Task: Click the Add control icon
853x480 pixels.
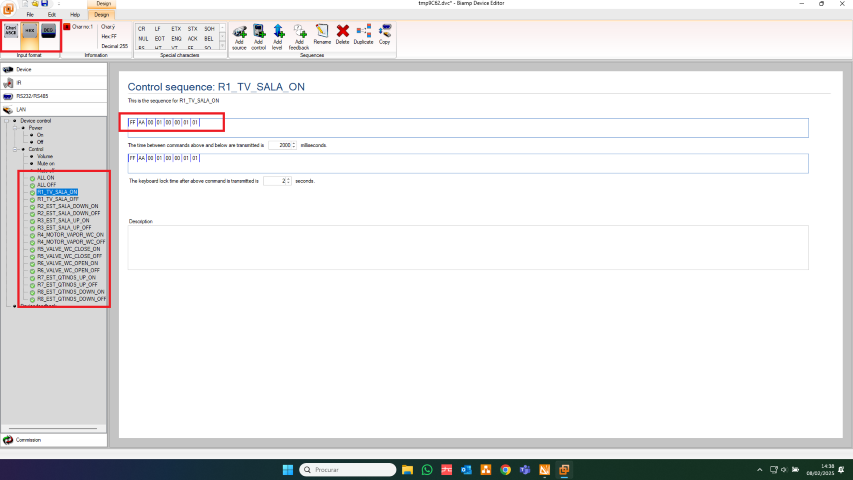Action: coord(258,35)
